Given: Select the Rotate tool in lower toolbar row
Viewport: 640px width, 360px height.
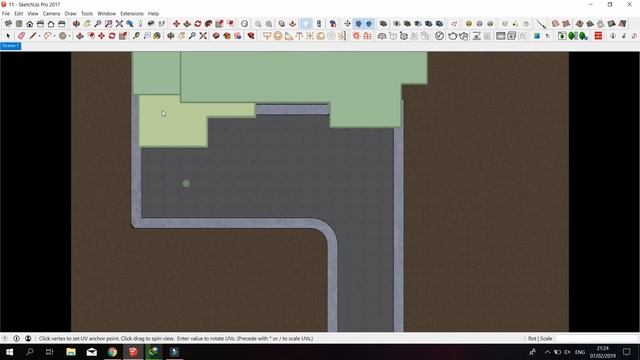Looking at the screenshot, I should click(x=112, y=36).
